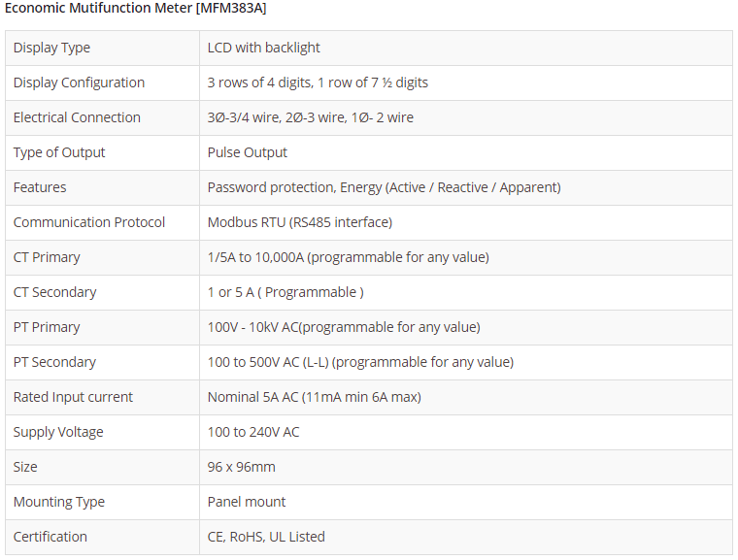
Task: Click the Economic Mutifunction Meter [MFM383A] heading
Action: 136,9
